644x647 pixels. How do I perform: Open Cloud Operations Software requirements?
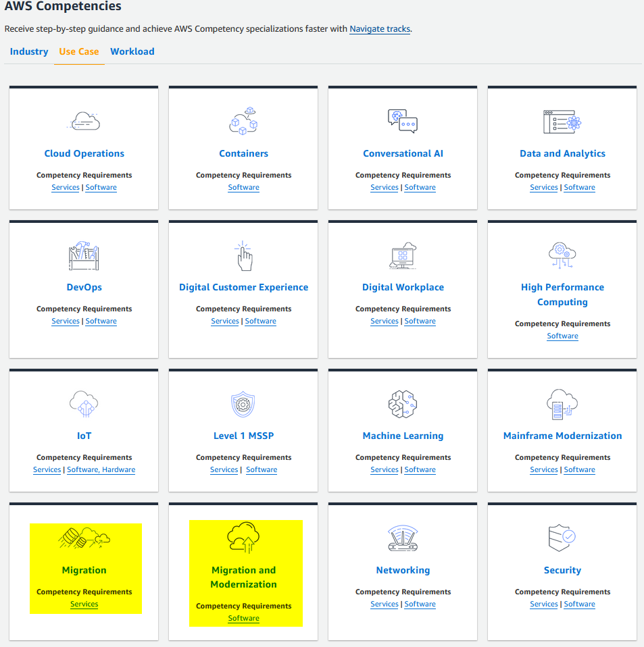tap(101, 187)
